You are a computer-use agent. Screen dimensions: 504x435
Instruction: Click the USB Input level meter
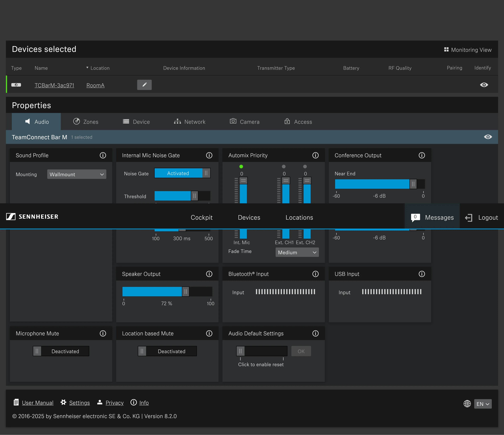(392, 292)
